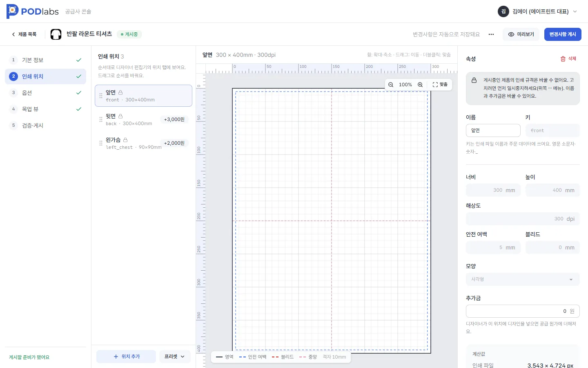The width and height of the screenshot is (588, 368).
Task: Click the drag handle for 뒷면 row
Action: click(101, 119)
